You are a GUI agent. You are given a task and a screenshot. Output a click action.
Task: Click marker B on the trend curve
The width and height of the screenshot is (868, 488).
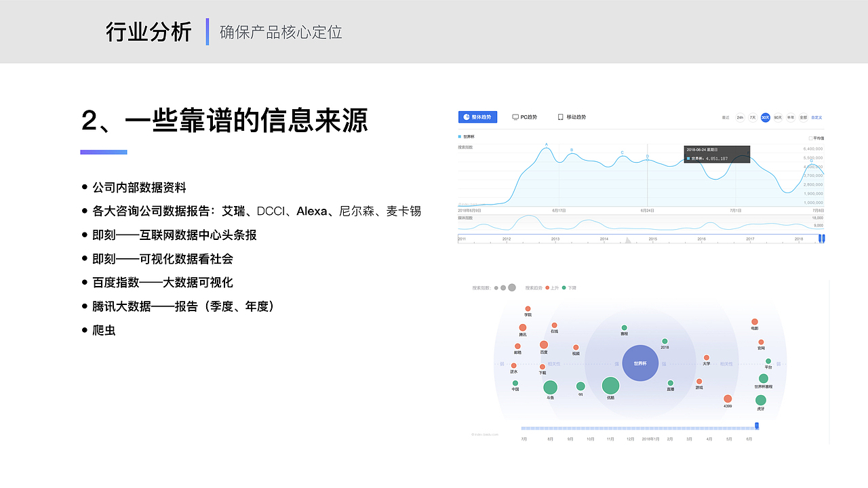coord(572,150)
